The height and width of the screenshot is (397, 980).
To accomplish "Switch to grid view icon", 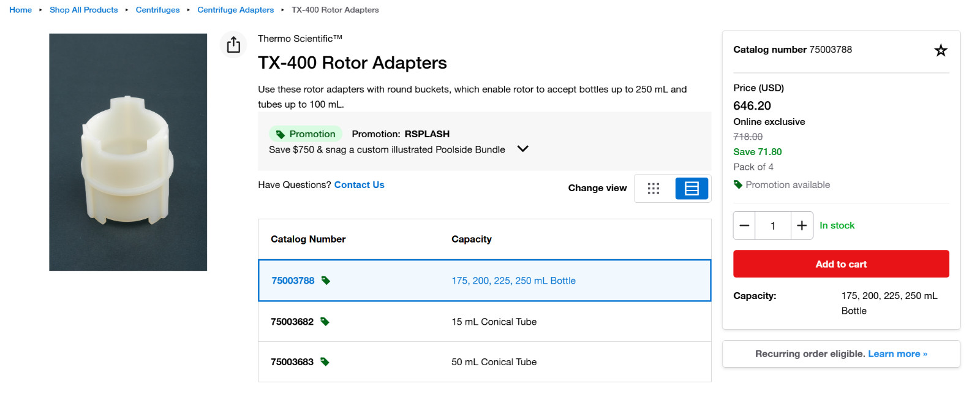I will [x=654, y=189].
